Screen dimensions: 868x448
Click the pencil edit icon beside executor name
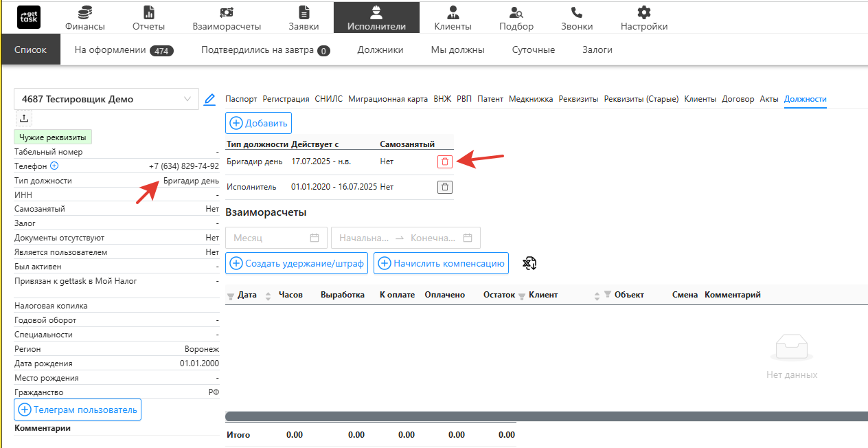pos(210,99)
